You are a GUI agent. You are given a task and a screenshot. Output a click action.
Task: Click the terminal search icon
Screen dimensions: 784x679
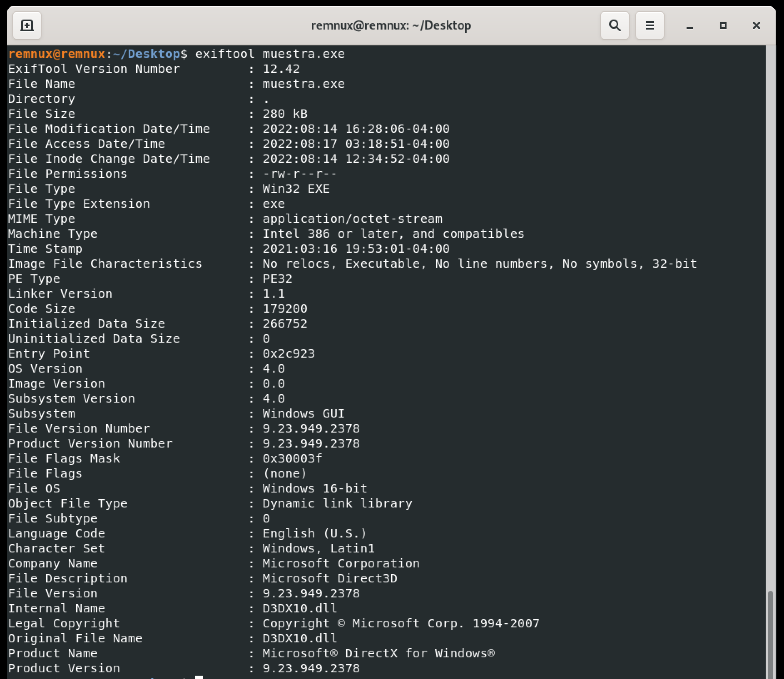pyautogui.click(x=615, y=25)
